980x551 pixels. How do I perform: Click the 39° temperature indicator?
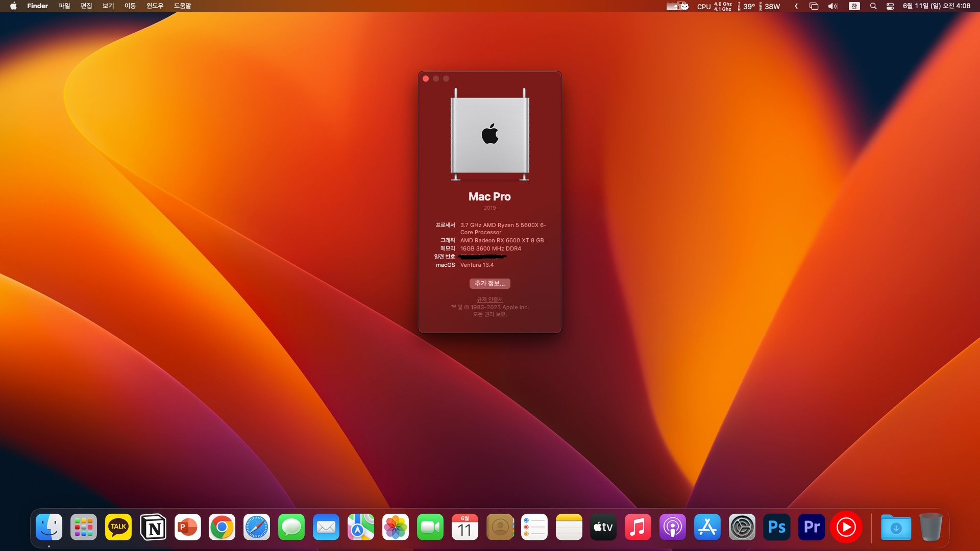coord(746,6)
